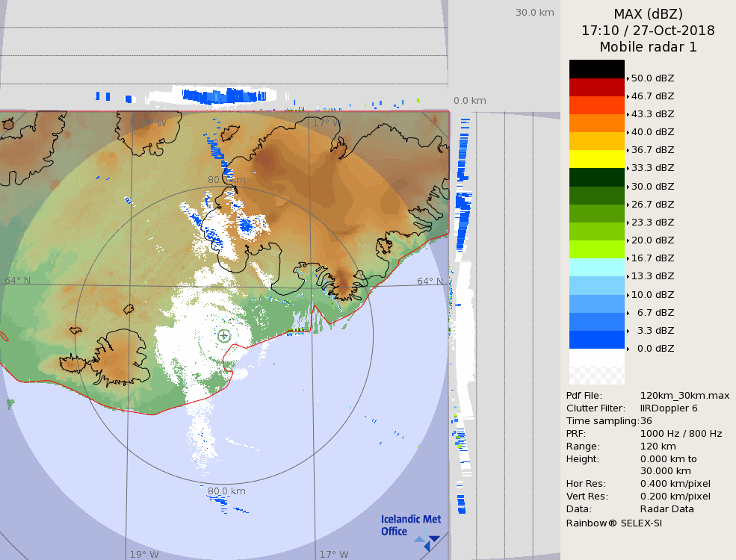Click the Icelandic Met Office logo emblem
This screenshot has width=736, height=560.
point(427,541)
